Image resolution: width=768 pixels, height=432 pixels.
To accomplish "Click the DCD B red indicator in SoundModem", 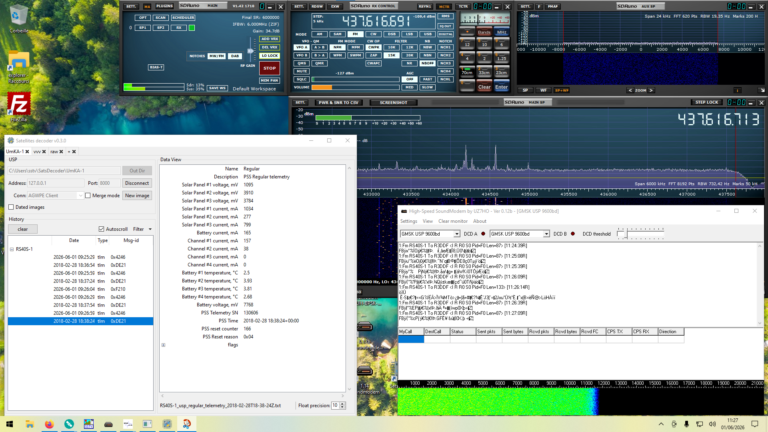I will pyautogui.click(x=573, y=234).
